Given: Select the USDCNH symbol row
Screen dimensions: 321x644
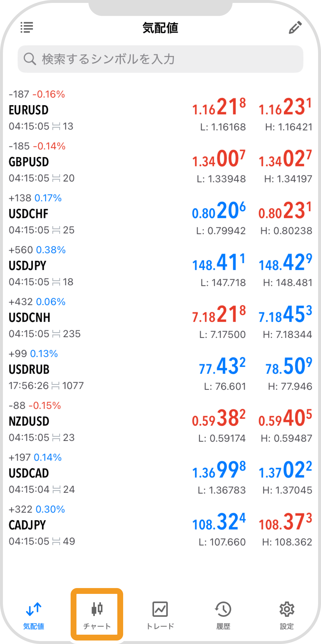Looking at the screenshot, I should 88,318.
